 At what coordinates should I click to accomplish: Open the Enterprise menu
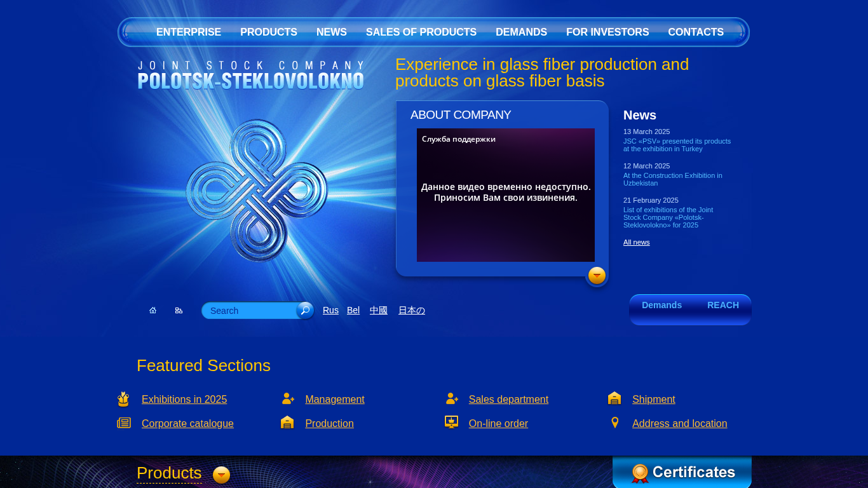click(x=189, y=32)
